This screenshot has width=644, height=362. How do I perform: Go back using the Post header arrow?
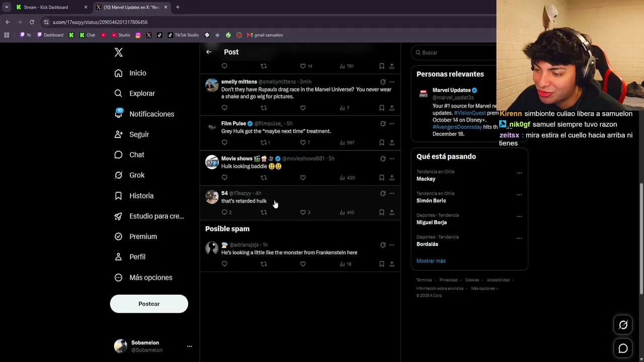(209, 52)
